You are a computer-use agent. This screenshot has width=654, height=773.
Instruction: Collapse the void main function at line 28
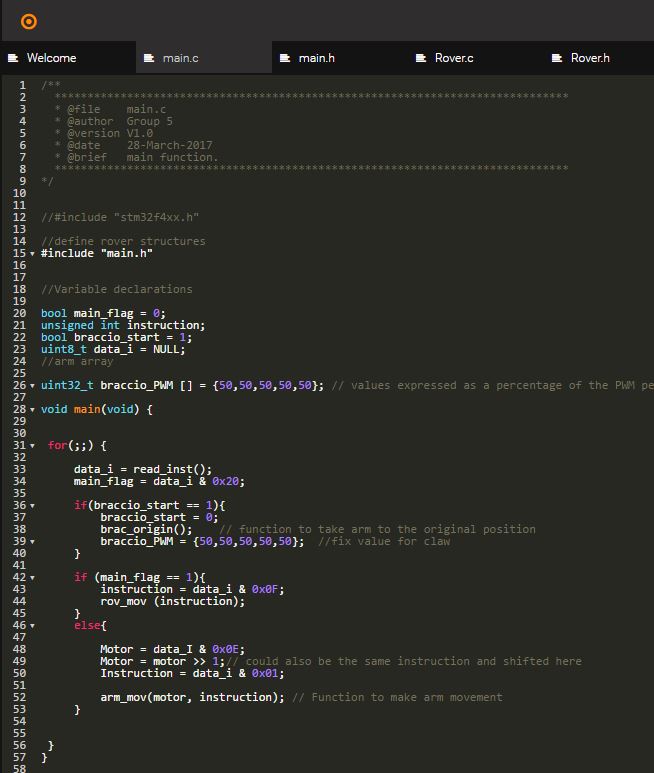point(32,410)
